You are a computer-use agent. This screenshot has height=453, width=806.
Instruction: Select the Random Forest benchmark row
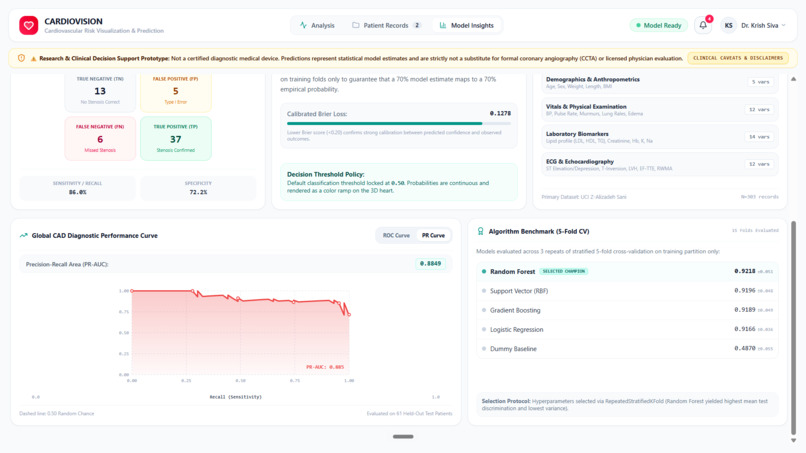(x=627, y=271)
